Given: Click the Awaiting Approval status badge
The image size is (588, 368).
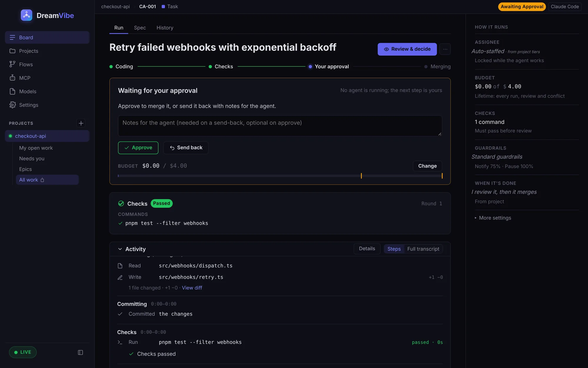Looking at the screenshot, I should click(x=522, y=6).
